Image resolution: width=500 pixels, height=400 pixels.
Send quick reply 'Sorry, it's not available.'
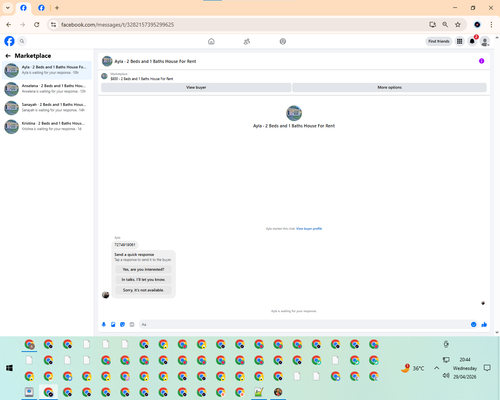[143, 290]
